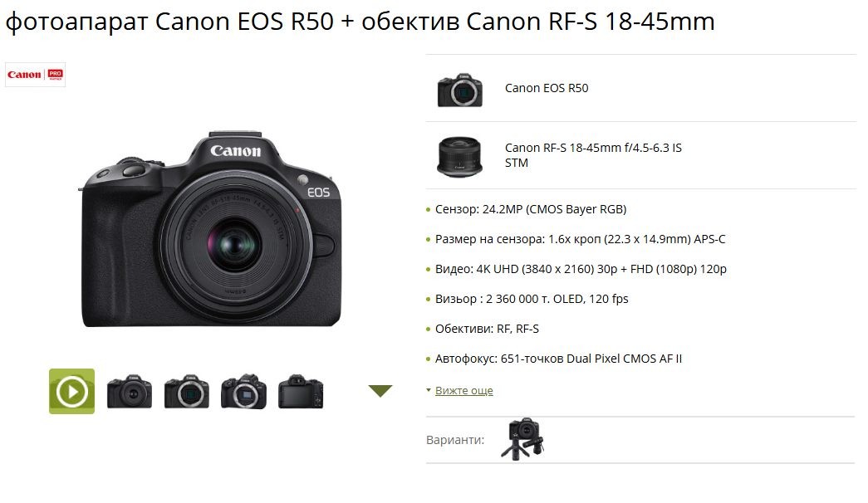Select the angled camera body thumbnail
This screenshot has width=868, height=503.
pyautogui.click(x=243, y=392)
